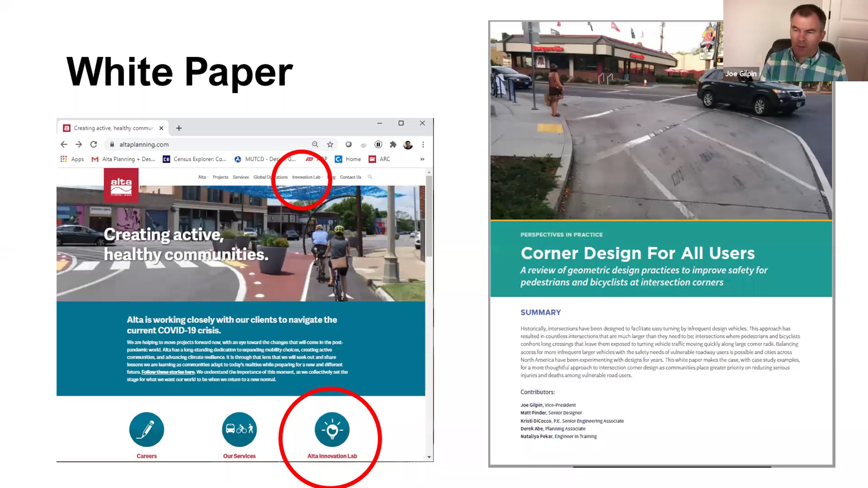Click the vertical scrollbar thumb in browser
The width and height of the screenshot is (868, 488).
pos(429,216)
